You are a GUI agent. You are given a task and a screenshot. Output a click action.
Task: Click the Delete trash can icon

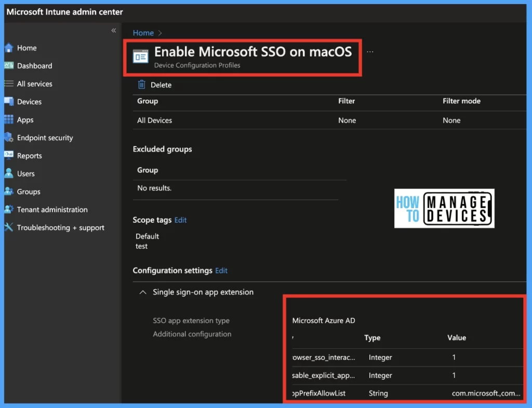(x=141, y=85)
